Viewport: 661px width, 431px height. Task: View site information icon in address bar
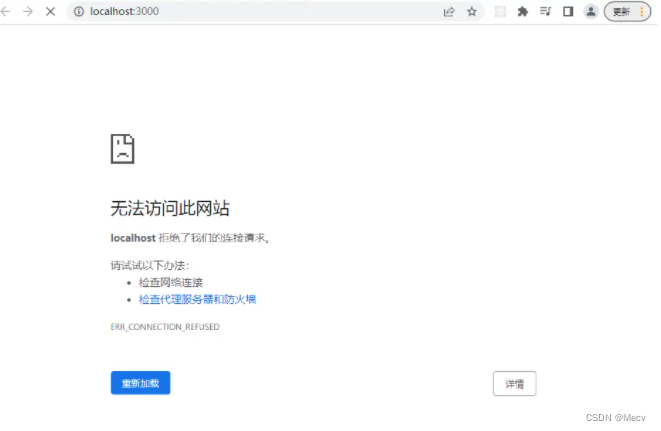point(79,11)
